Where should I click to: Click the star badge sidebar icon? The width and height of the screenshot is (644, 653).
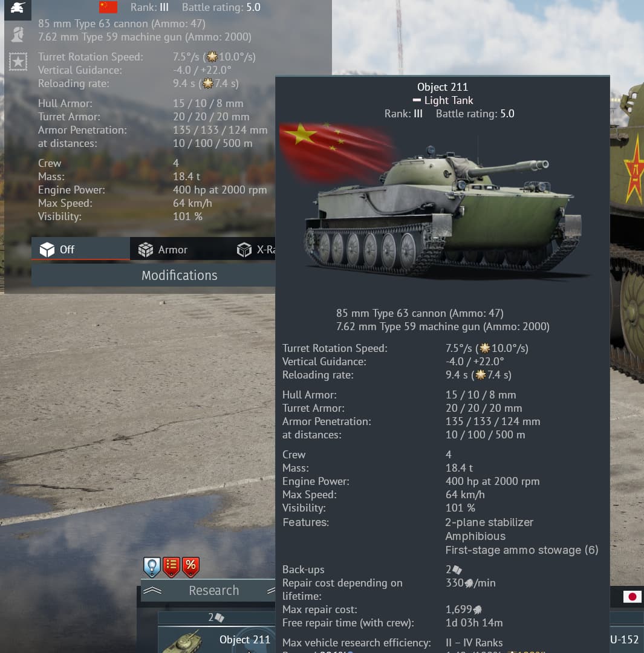point(18,62)
